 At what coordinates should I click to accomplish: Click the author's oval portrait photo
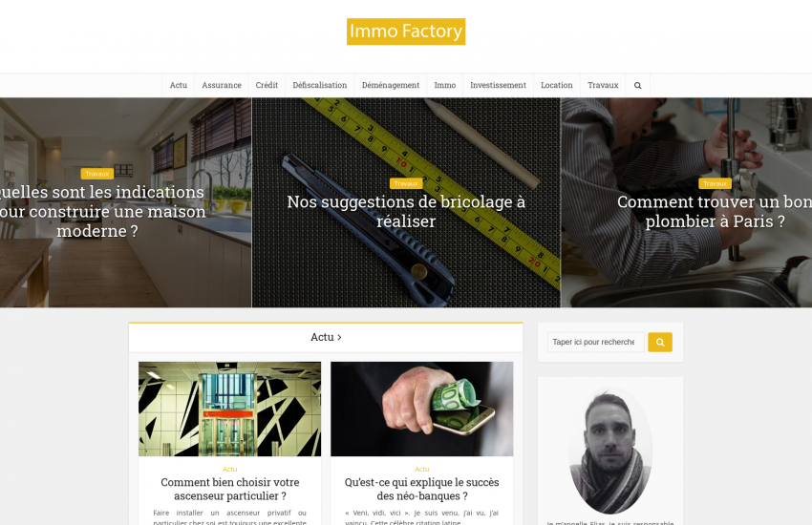[x=610, y=451]
